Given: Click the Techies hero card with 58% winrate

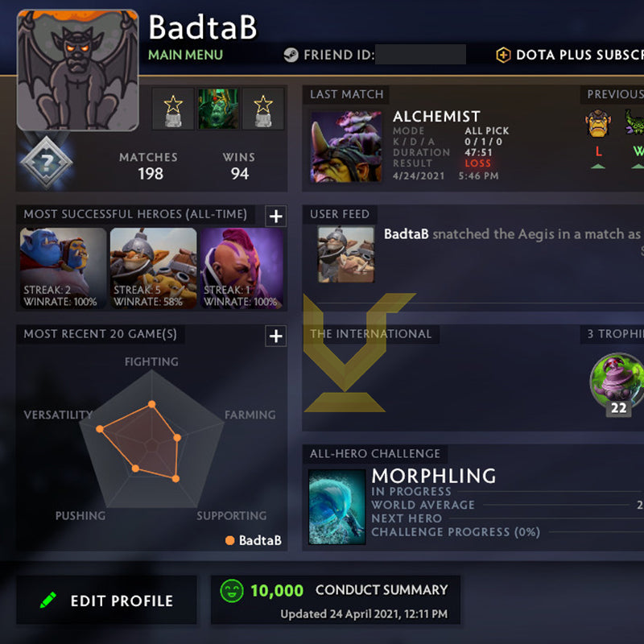Looking at the screenshot, I should point(153,268).
